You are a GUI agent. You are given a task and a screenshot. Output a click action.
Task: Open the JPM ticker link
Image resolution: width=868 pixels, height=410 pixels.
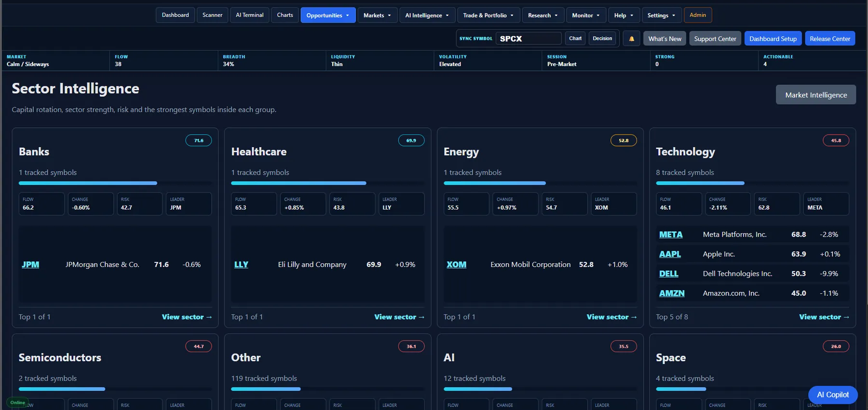coord(30,264)
